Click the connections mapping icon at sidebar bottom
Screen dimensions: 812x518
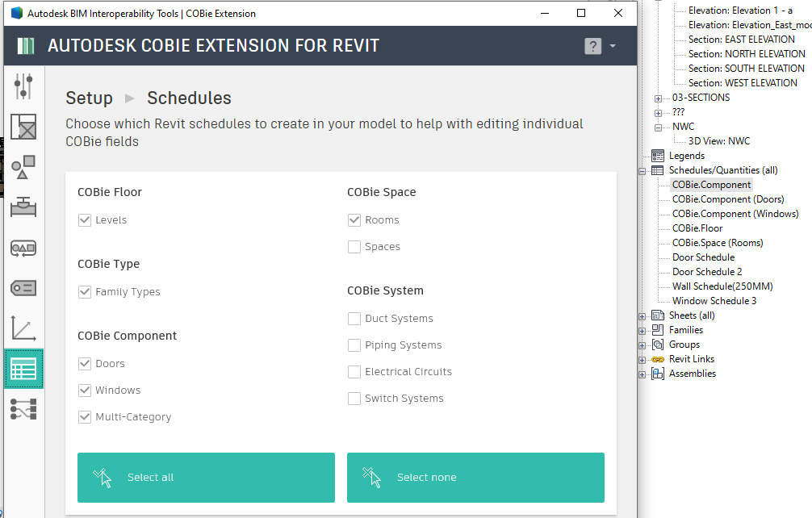[x=23, y=410]
